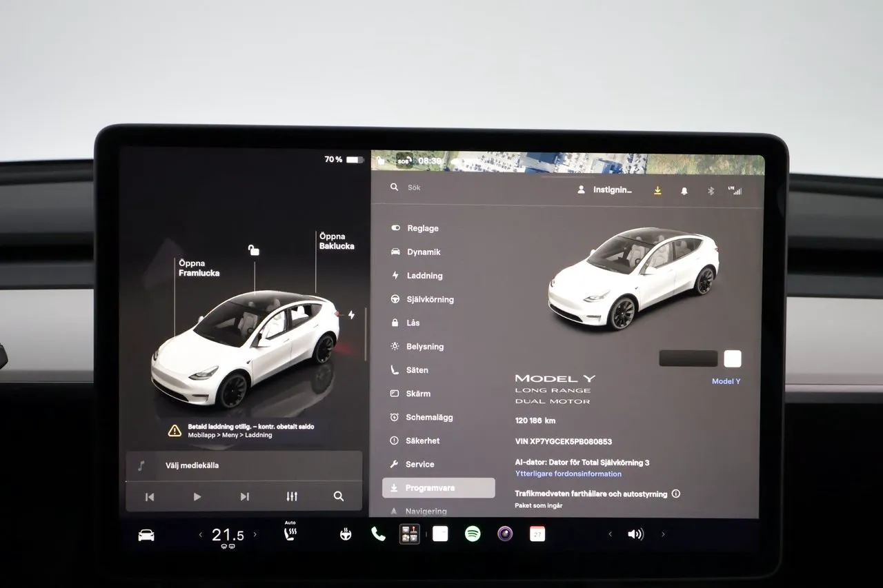Decrease volume with the left chevron
This screenshot has width=883, height=588.
(610, 534)
